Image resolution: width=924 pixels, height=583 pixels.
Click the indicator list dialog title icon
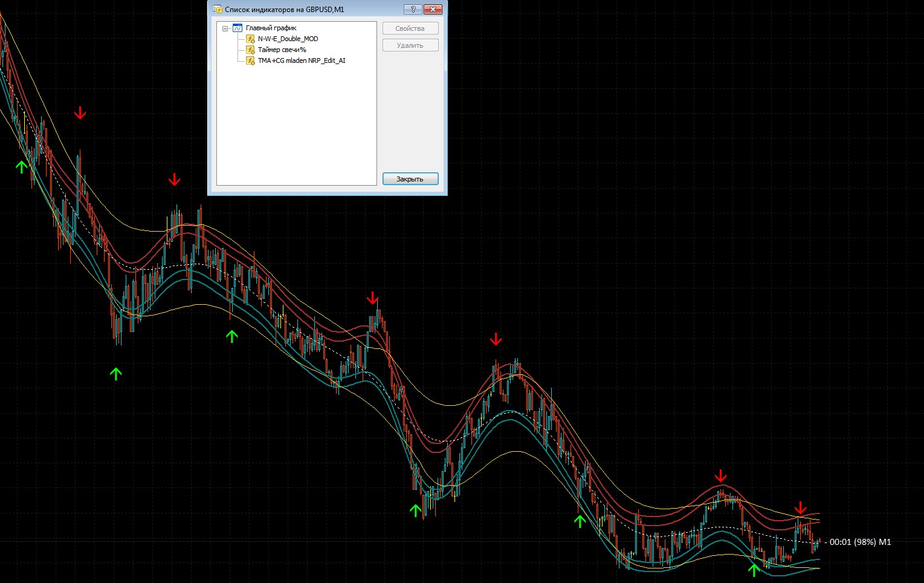pos(218,9)
